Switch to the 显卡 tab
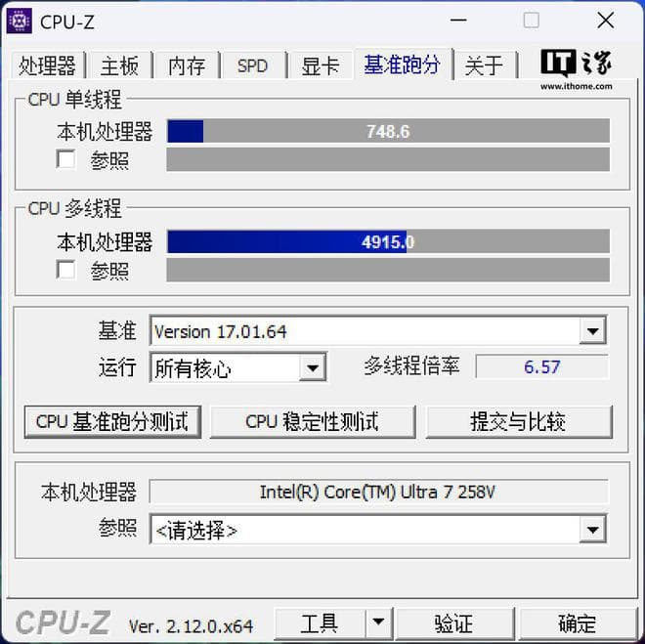The width and height of the screenshot is (645, 644). pos(321,65)
